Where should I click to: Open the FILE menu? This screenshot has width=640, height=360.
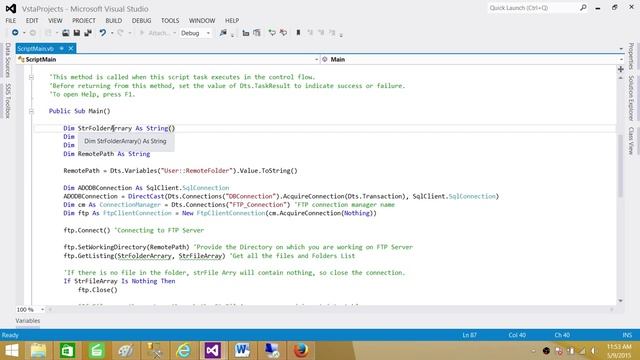pos(11,20)
